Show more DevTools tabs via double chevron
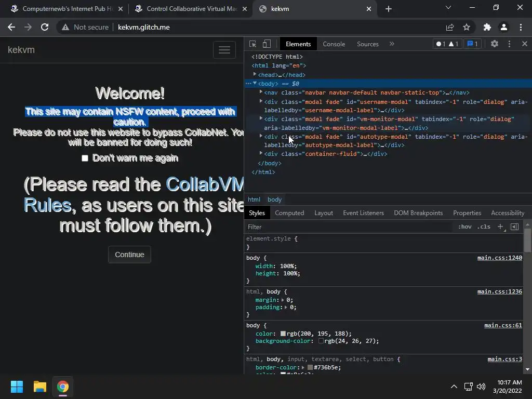 pos(392,44)
